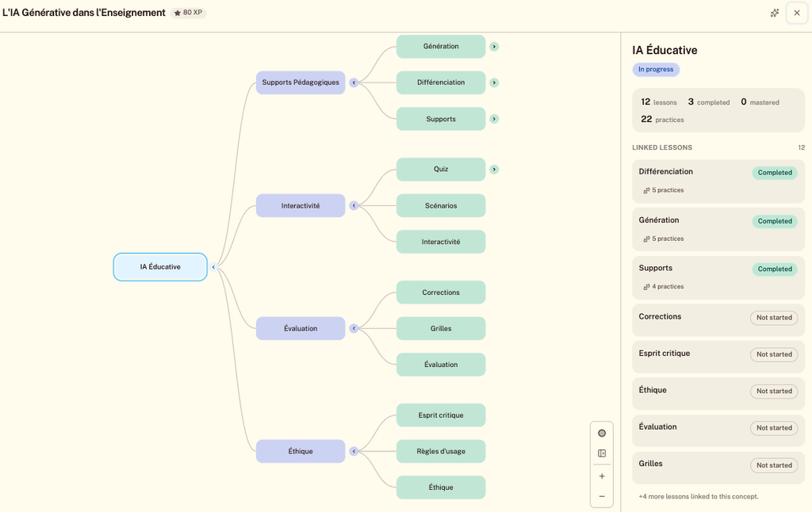
Task: Open the green Supports map node
Action: click(x=441, y=119)
